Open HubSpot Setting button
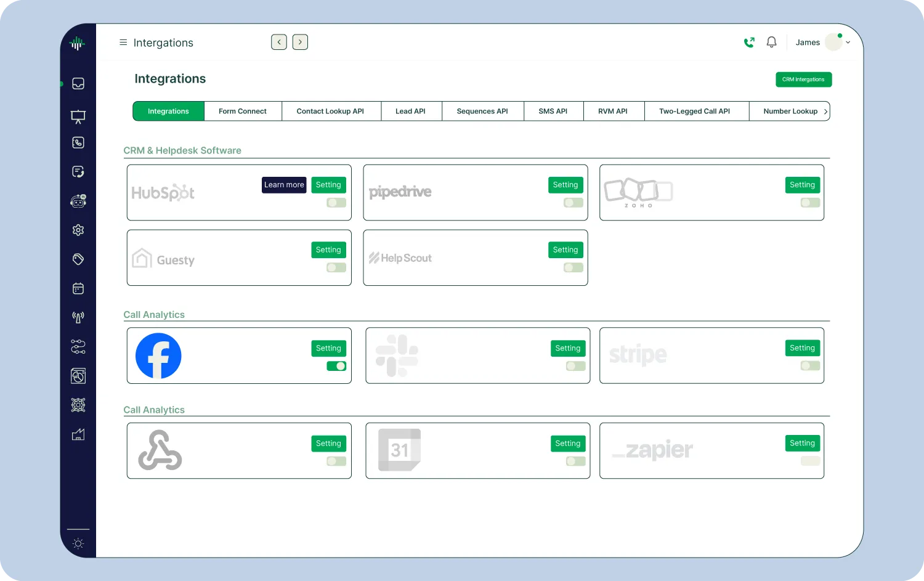This screenshot has height=581, width=924. 328,185
